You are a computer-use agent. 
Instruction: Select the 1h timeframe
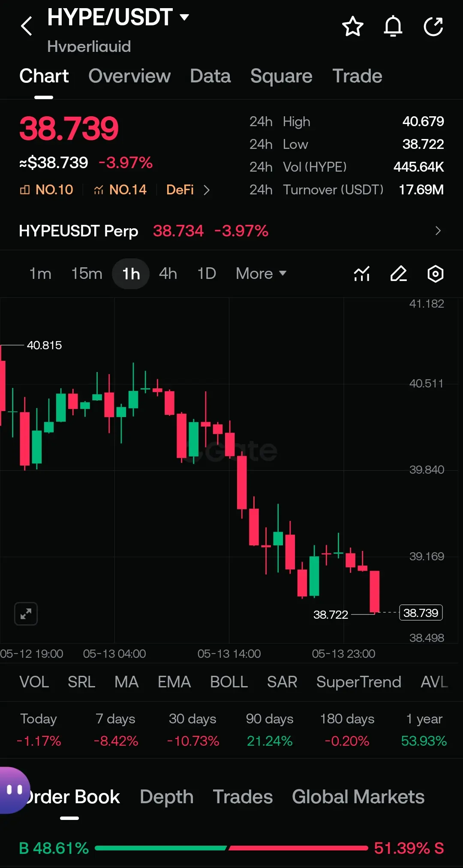131,273
